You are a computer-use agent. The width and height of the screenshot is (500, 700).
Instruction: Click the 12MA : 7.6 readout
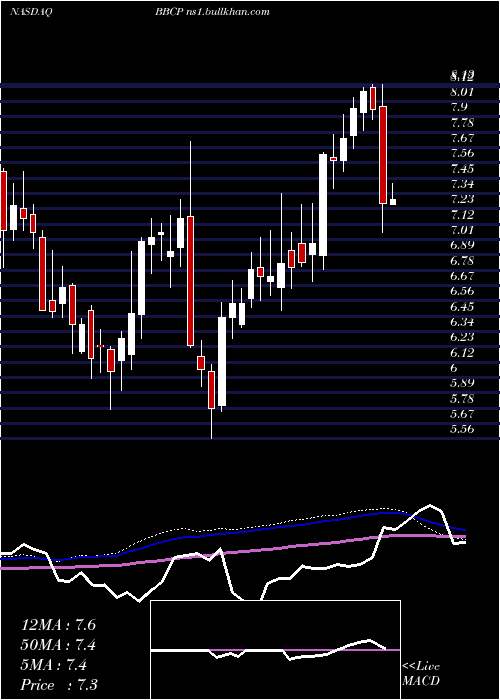coord(58,625)
